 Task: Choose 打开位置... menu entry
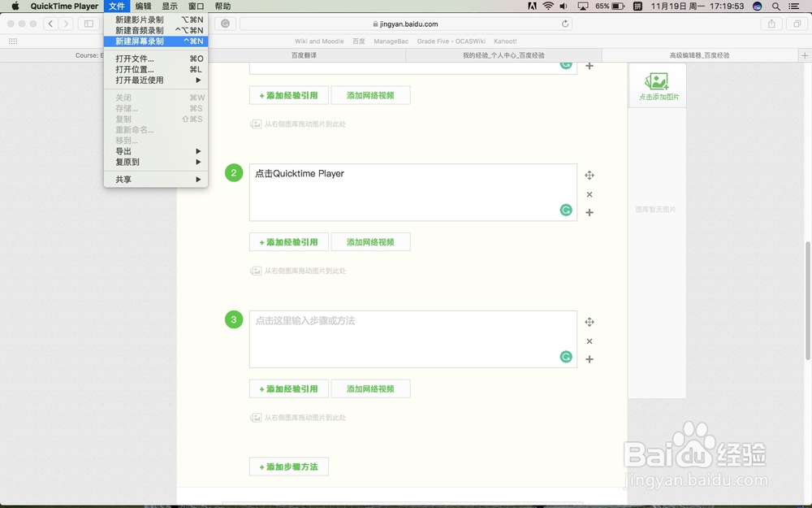156,69
